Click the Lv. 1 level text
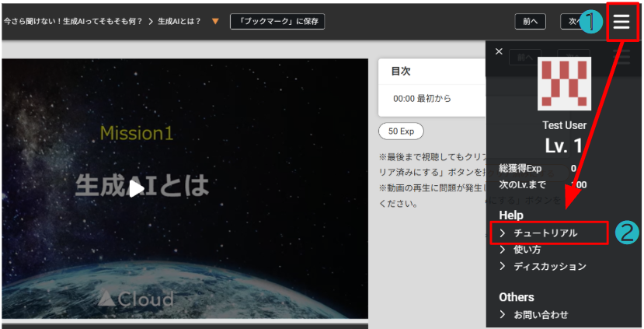 564,145
